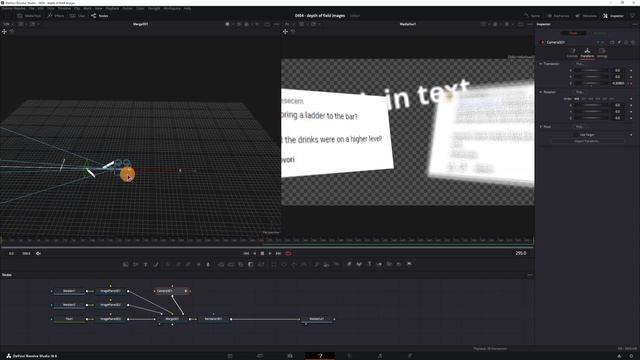Add a Merge node from the toolbar
The height and width of the screenshot is (360, 640).
tap(221, 264)
